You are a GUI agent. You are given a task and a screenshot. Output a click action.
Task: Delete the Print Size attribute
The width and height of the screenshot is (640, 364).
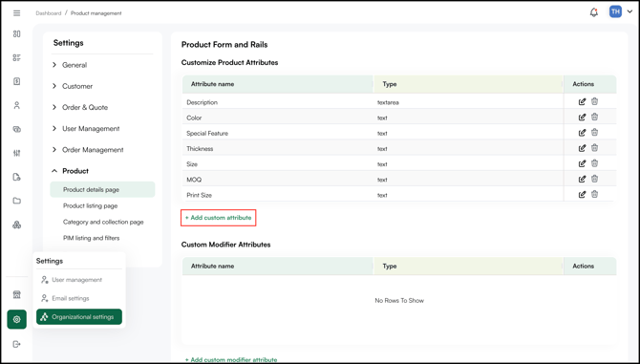(x=595, y=194)
